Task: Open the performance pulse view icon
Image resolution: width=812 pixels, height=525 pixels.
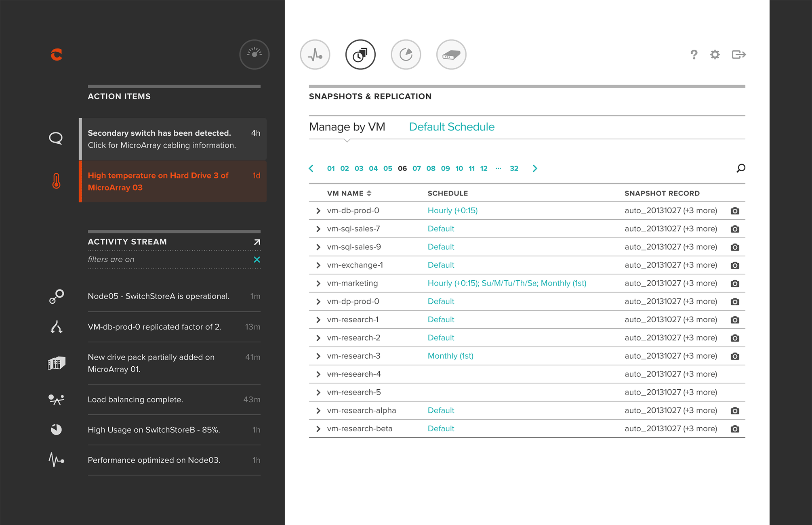Action: 315,55
